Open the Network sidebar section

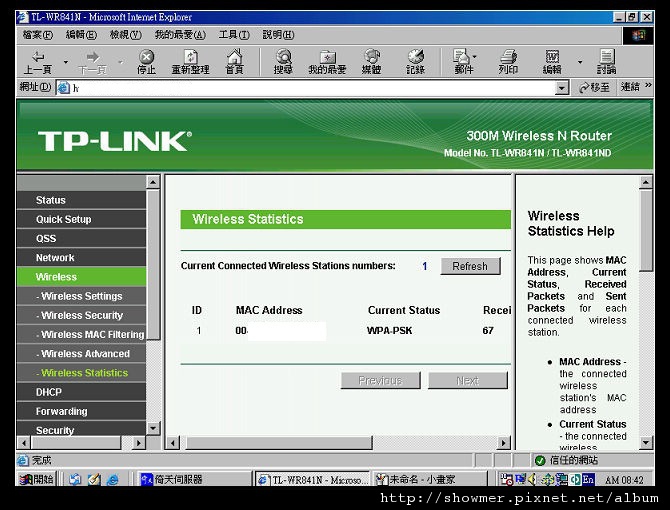[81, 258]
